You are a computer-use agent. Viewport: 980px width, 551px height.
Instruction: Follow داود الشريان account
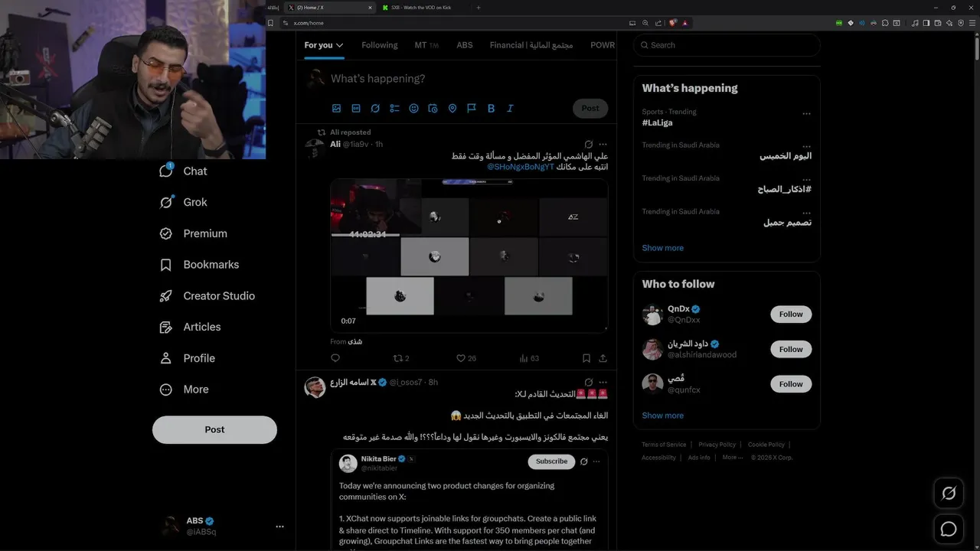point(791,349)
